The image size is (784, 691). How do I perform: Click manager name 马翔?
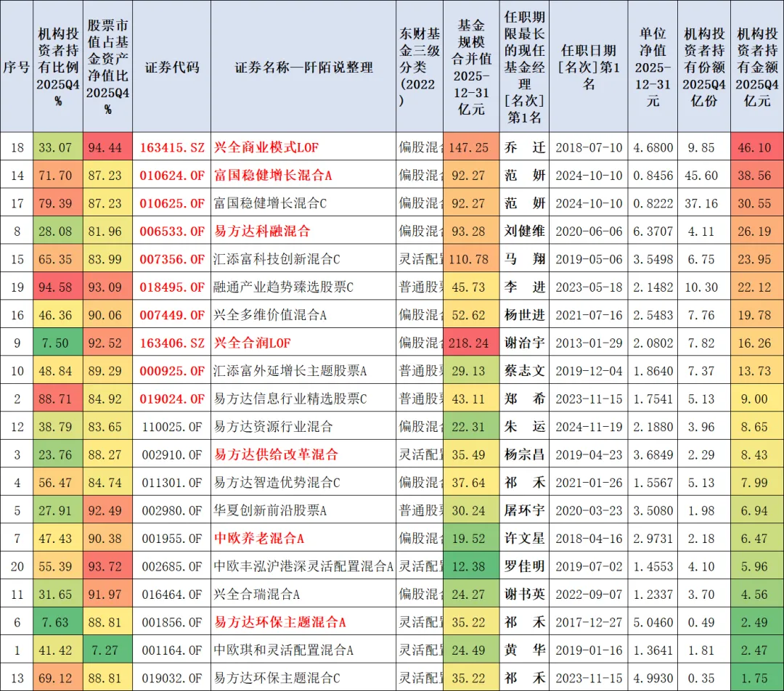point(525,259)
